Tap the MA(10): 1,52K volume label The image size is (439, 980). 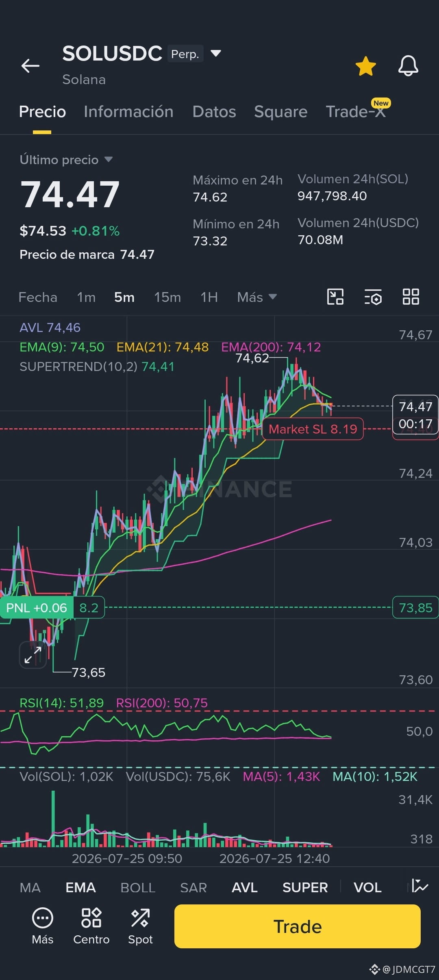[375, 776]
